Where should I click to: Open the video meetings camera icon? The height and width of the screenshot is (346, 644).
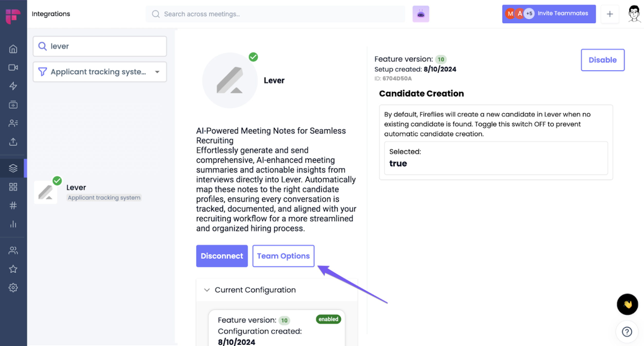tap(13, 67)
